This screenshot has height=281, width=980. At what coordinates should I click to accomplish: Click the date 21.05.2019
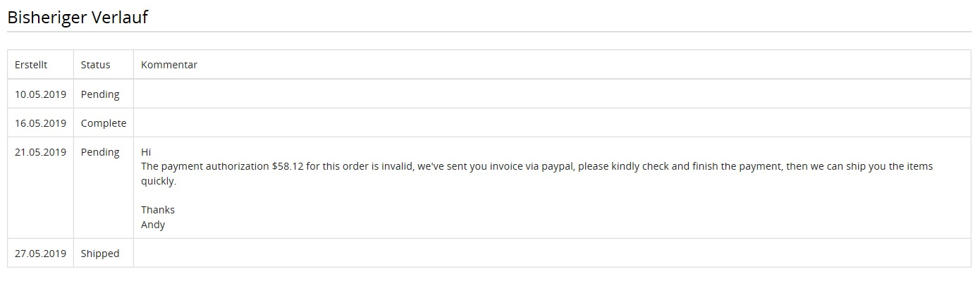point(40,151)
